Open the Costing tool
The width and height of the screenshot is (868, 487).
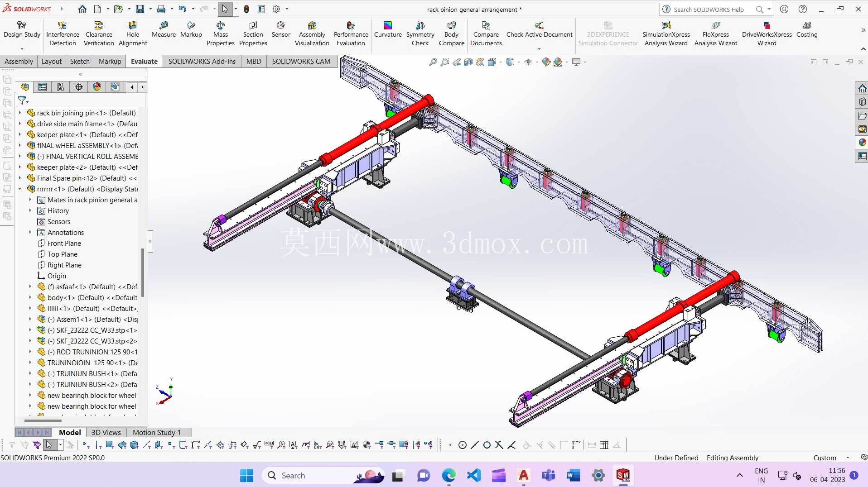(x=807, y=30)
